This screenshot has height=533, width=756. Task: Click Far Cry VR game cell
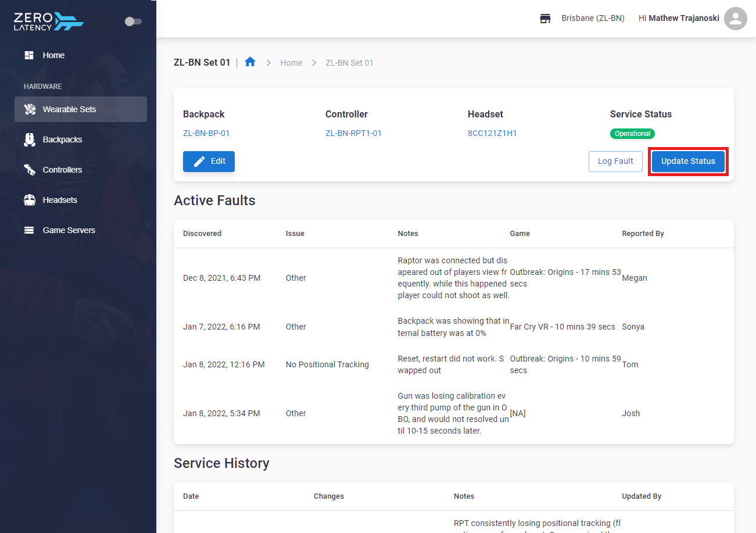click(562, 327)
